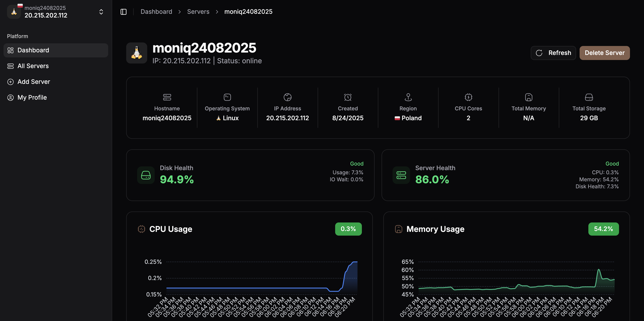Open My Profile menu item

32,97
